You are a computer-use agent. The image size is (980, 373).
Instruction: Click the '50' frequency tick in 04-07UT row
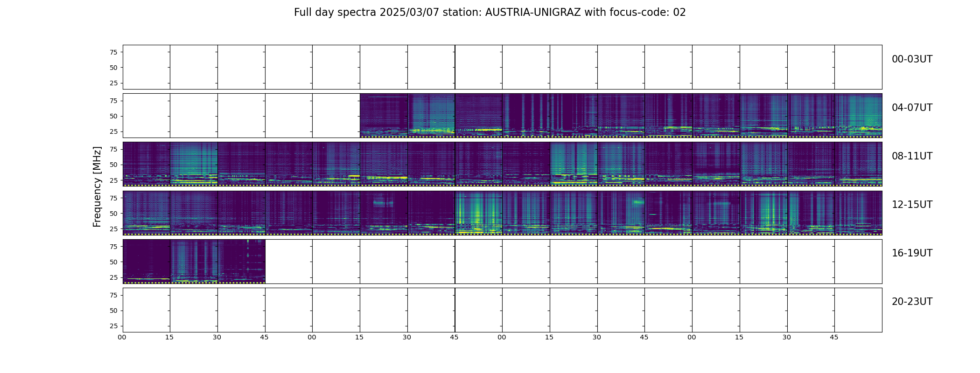[113, 116]
